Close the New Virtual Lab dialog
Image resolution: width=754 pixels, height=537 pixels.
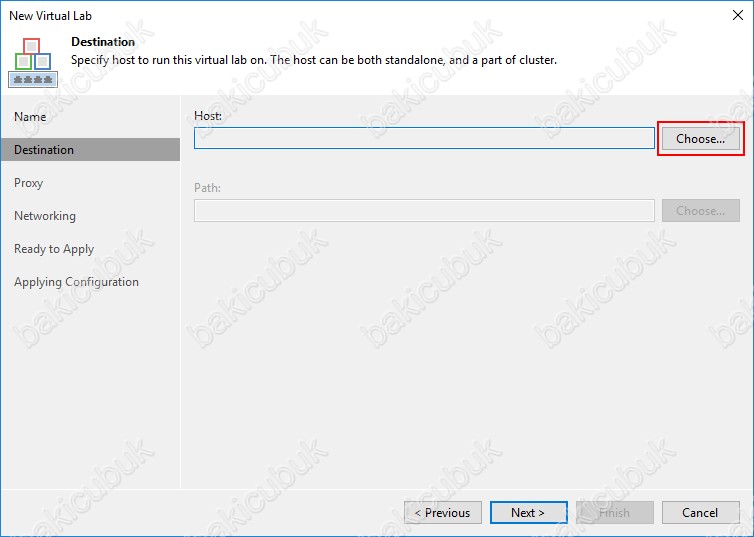pyautogui.click(x=738, y=15)
